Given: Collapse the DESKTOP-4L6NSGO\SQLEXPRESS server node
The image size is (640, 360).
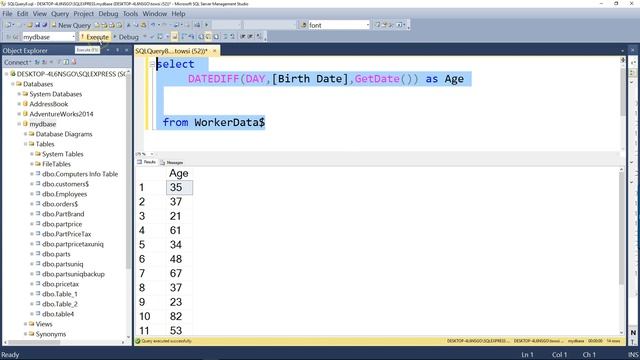Looking at the screenshot, I should click(7, 74).
